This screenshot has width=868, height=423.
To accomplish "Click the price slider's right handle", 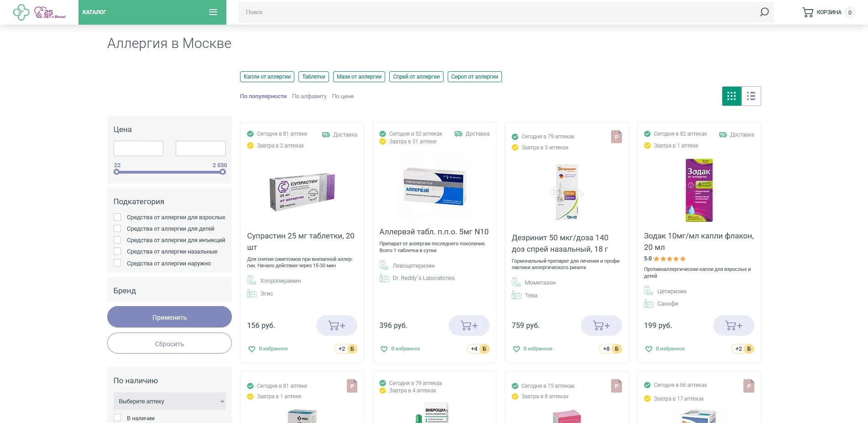I will (223, 172).
